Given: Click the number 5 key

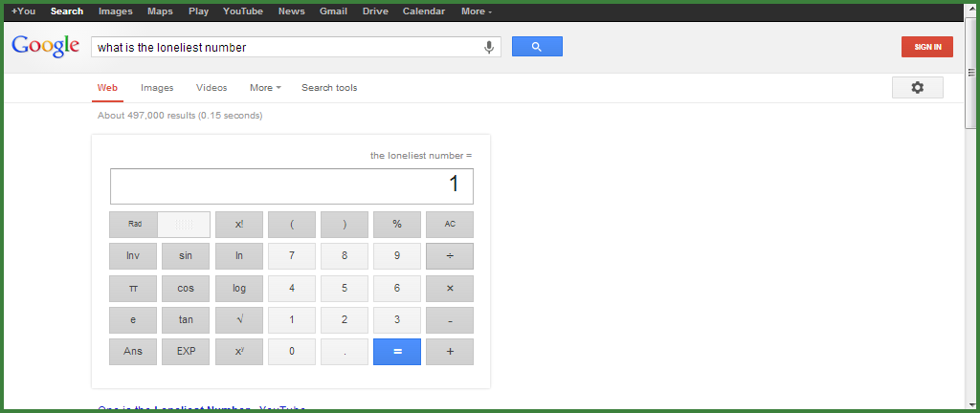Looking at the screenshot, I should click(345, 288).
